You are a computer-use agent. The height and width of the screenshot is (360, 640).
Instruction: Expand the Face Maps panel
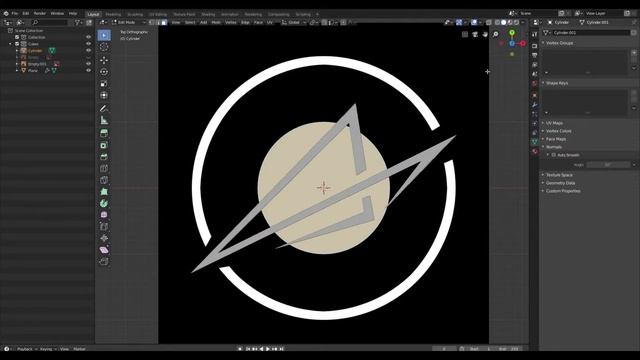pyautogui.click(x=556, y=139)
